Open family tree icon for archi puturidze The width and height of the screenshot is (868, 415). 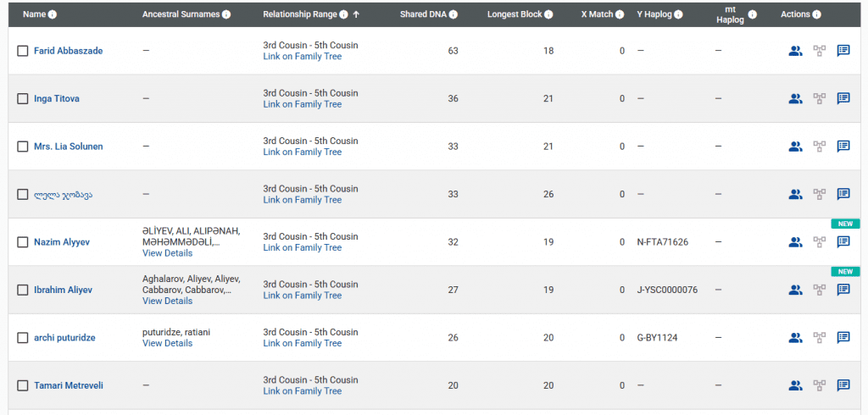click(819, 338)
